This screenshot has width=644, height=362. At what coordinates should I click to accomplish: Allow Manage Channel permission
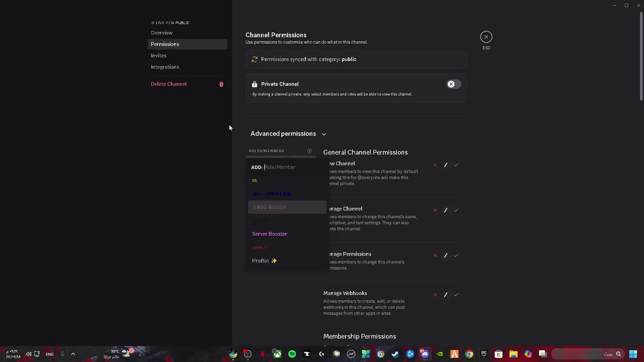[456, 210]
